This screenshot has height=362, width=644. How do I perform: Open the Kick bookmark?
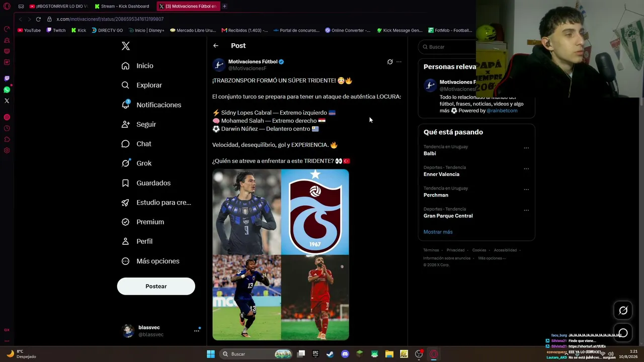pyautogui.click(x=78, y=30)
